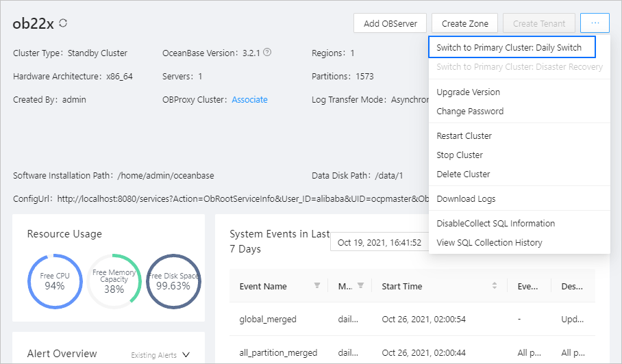Click the Event Name column filter icon

tap(317, 286)
